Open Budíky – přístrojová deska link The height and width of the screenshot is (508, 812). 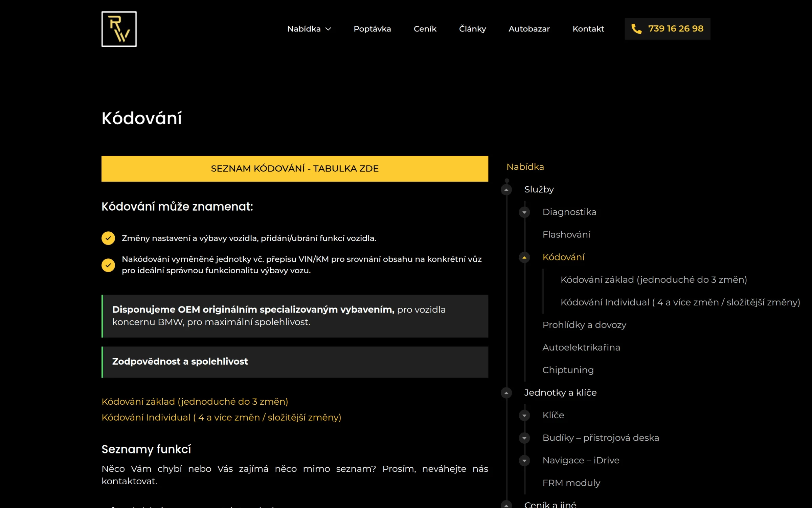coord(601,438)
